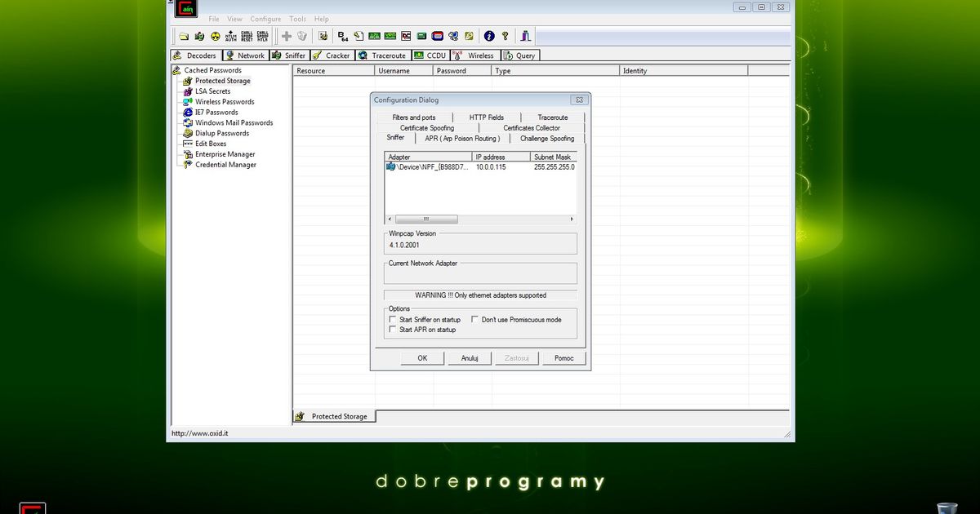Click the CHALL SPOOF RESET toolbar icon
This screenshot has height=514, width=980.
click(247, 36)
